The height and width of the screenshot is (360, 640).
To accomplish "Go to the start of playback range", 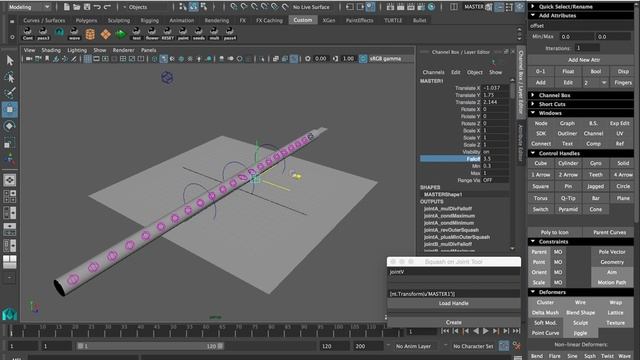I will coord(446,331).
